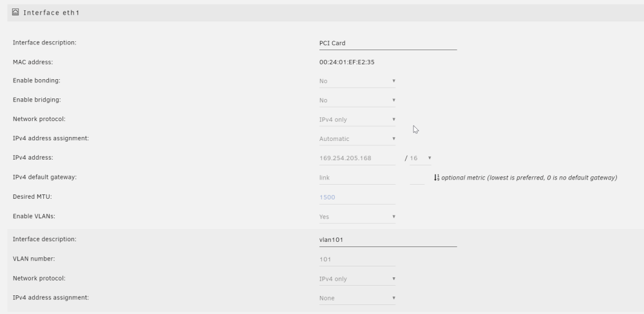Collapse the Interface eth1 section icon

point(15,12)
